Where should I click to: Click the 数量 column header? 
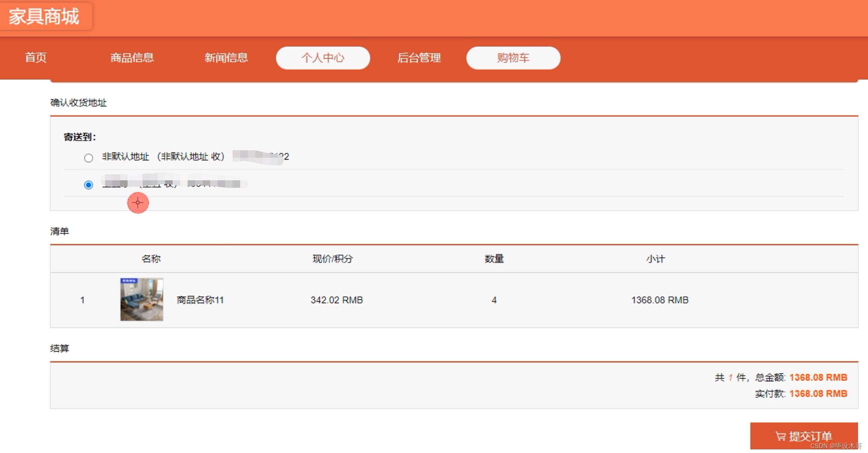click(494, 259)
